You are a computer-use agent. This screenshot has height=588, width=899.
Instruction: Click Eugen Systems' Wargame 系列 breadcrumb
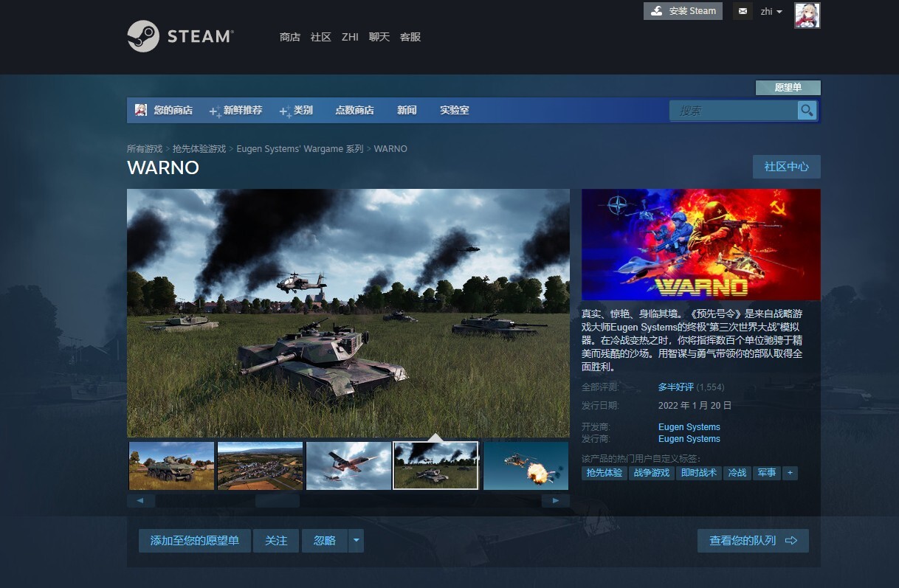tap(300, 149)
